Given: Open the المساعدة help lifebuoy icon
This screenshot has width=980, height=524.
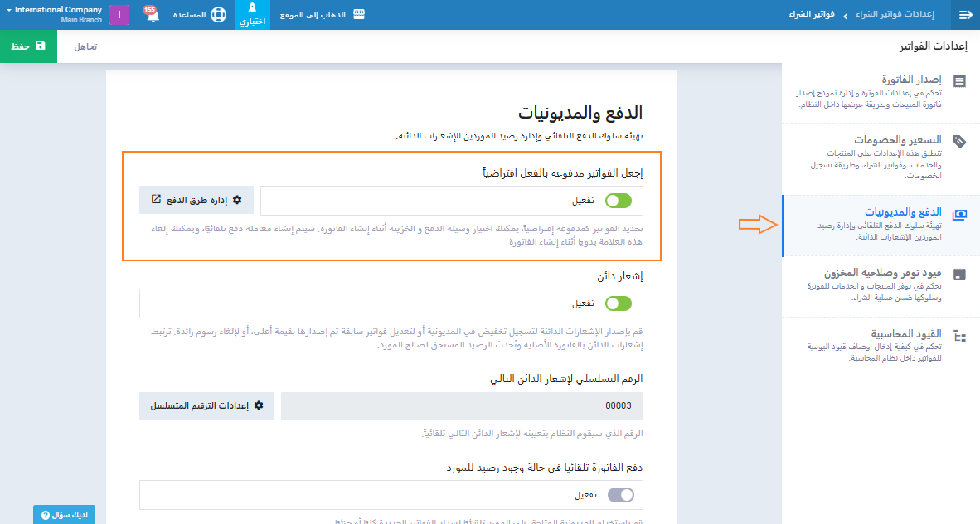Looking at the screenshot, I should click(x=218, y=15).
